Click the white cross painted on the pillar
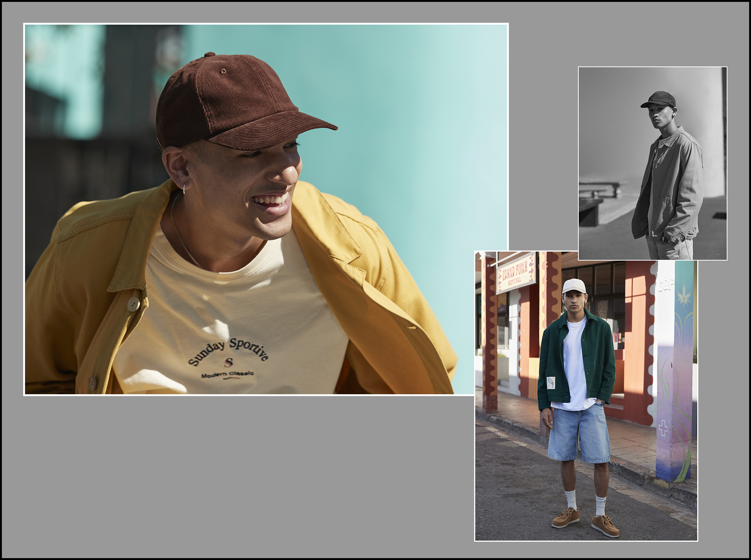The width and height of the screenshot is (751, 560). pyautogui.click(x=663, y=428)
